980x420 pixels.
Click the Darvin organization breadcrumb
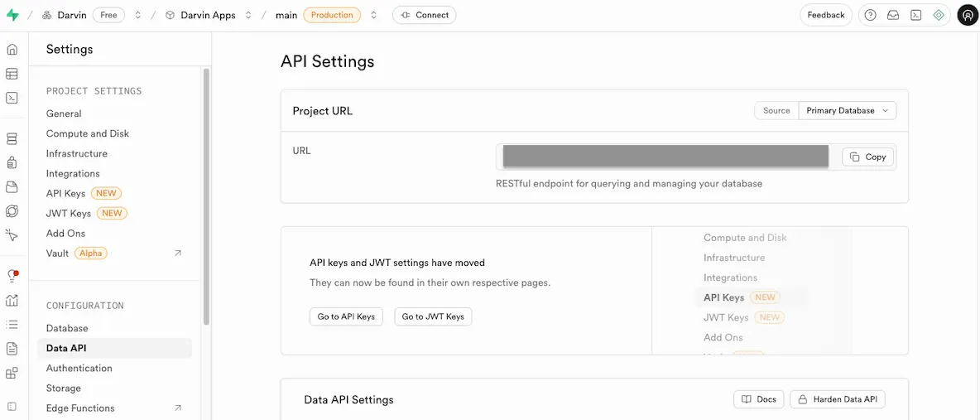pyautogui.click(x=65, y=15)
